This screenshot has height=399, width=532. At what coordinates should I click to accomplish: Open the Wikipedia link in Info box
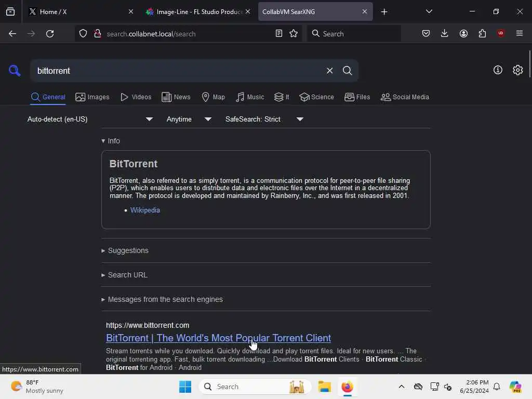pyautogui.click(x=145, y=210)
